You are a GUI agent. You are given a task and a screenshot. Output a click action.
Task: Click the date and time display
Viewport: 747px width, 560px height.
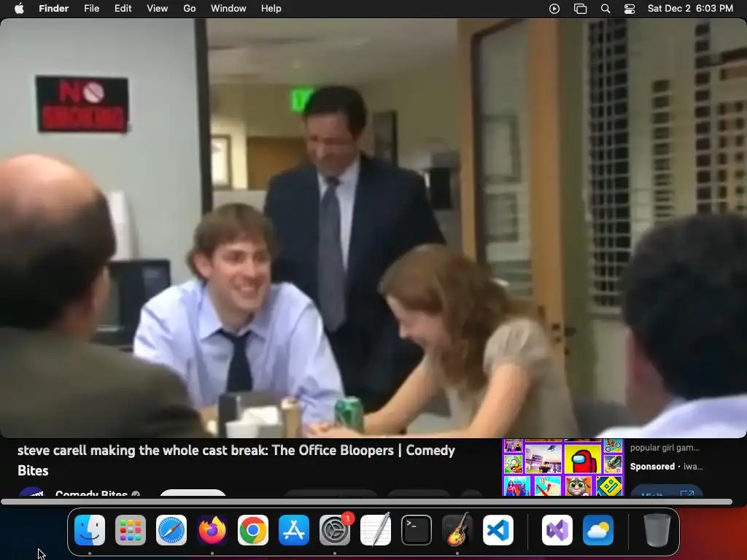(x=690, y=9)
